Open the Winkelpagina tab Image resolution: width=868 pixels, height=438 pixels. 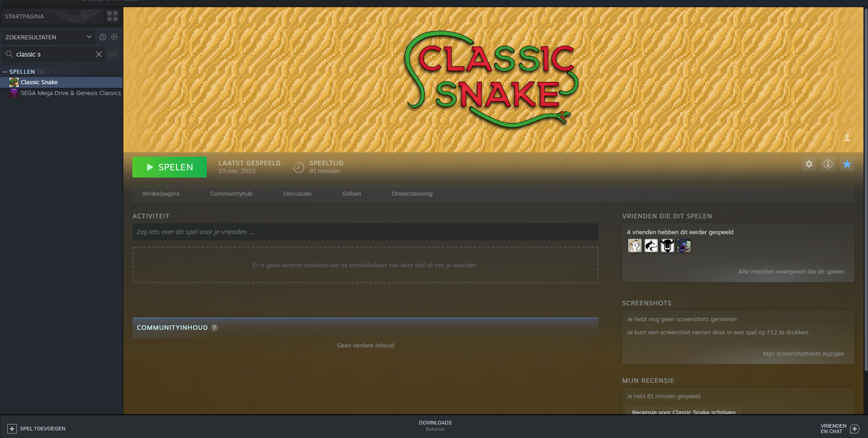coord(161,194)
